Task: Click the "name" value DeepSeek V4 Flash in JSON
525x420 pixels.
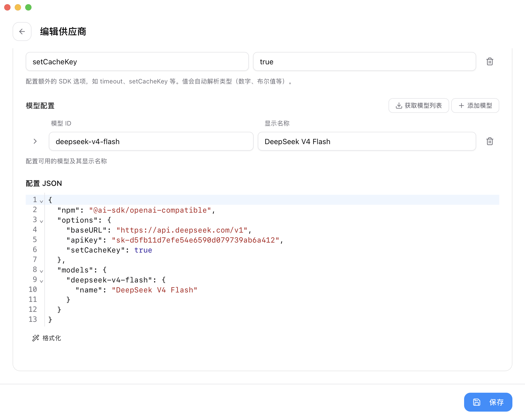Action: click(155, 290)
